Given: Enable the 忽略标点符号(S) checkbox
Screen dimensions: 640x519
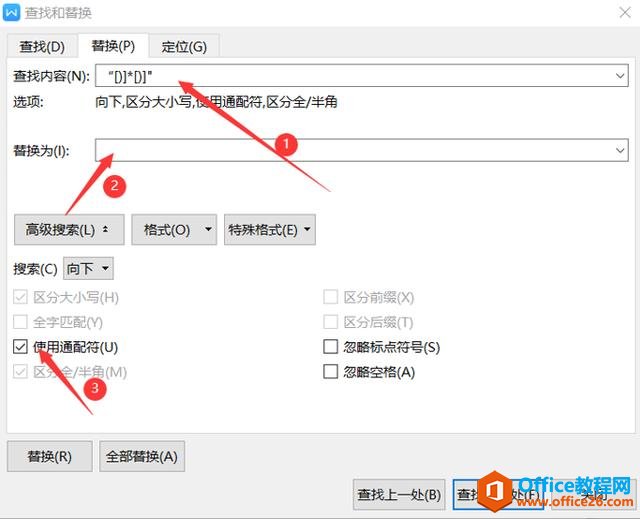Looking at the screenshot, I should 330,347.
